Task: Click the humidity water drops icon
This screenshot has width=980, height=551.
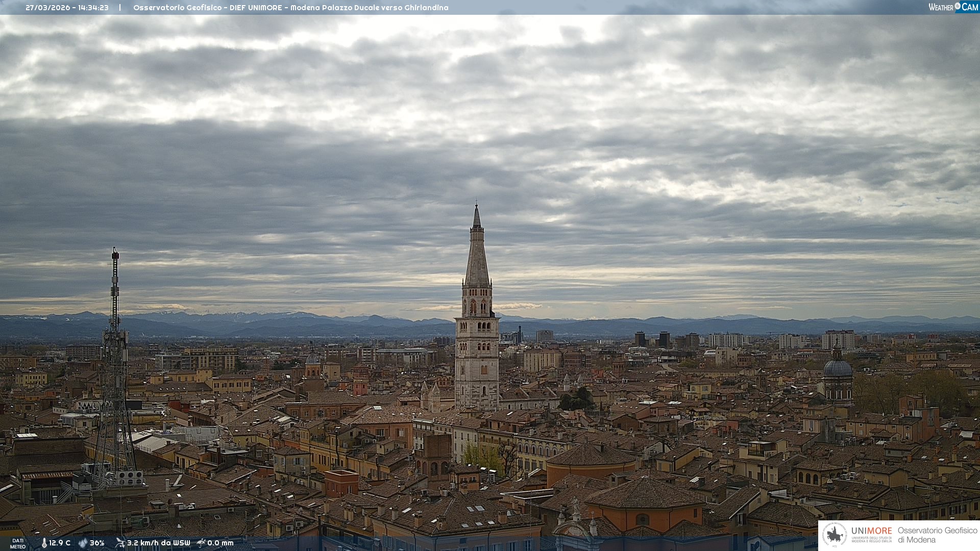Action: pos(83,543)
